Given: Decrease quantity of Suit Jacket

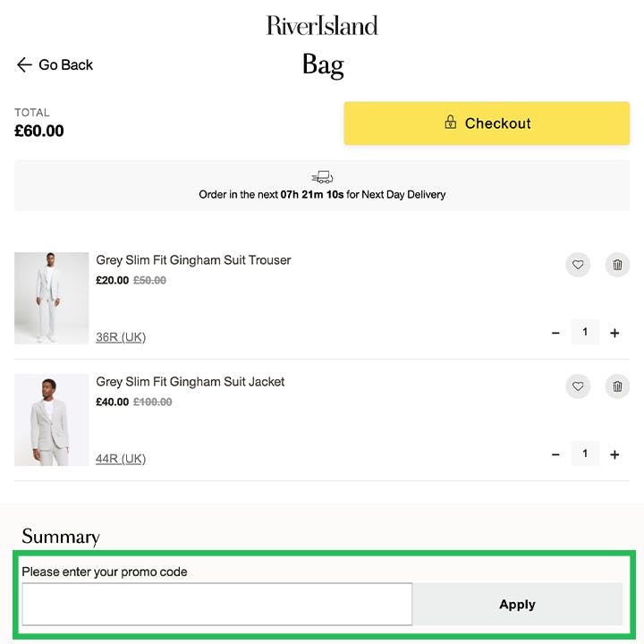Looking at the screenshot, I should [x=555, y=454].
